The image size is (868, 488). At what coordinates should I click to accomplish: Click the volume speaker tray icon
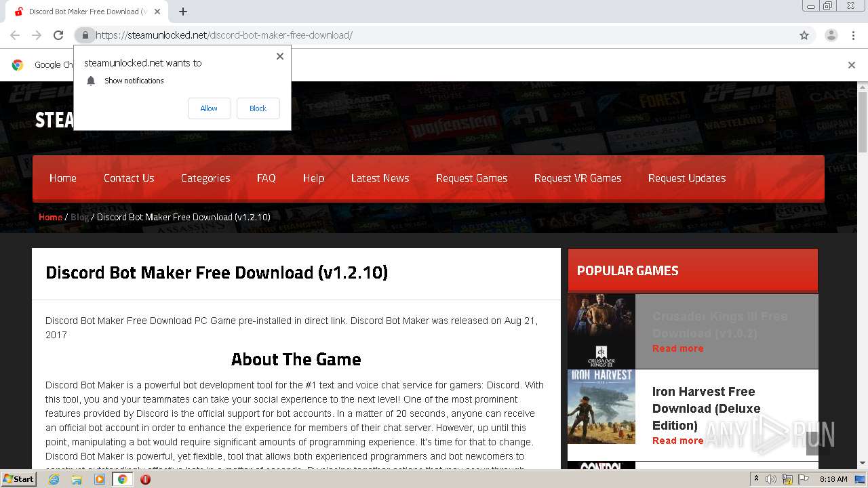[x=771, y=479]
